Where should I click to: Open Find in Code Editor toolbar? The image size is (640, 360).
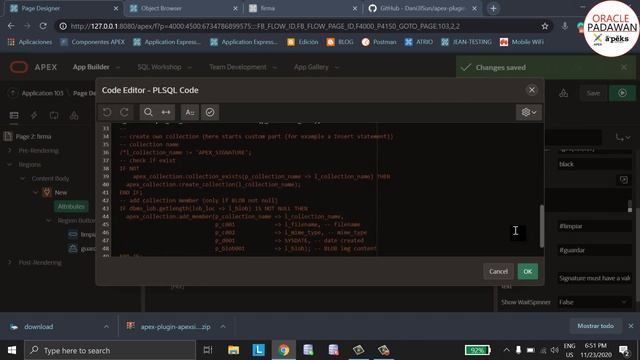pos(148,112)
